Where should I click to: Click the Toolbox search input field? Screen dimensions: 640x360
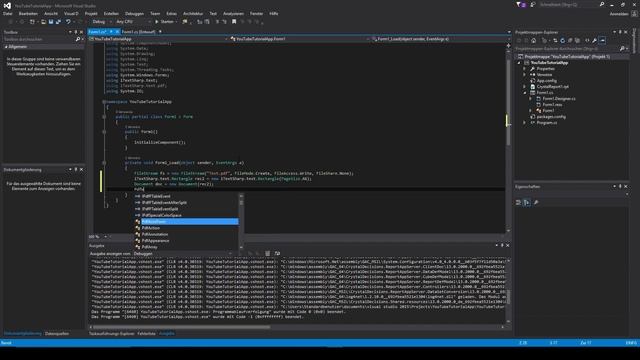coord(39,39)
